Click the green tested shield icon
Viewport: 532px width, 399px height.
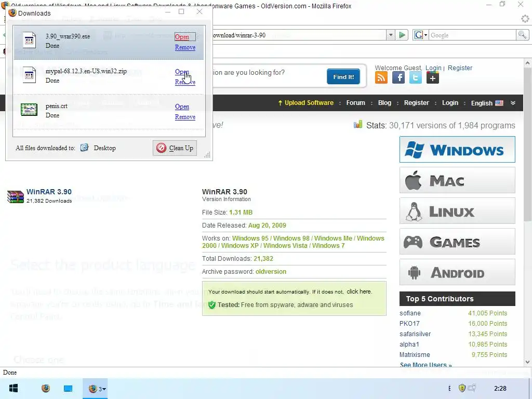tap(212, 304)
